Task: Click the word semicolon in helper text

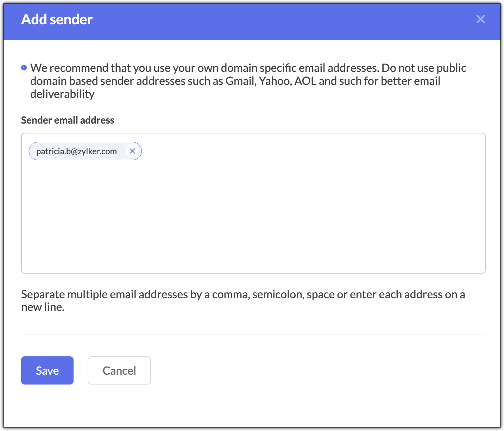Action: click(278, 294)
